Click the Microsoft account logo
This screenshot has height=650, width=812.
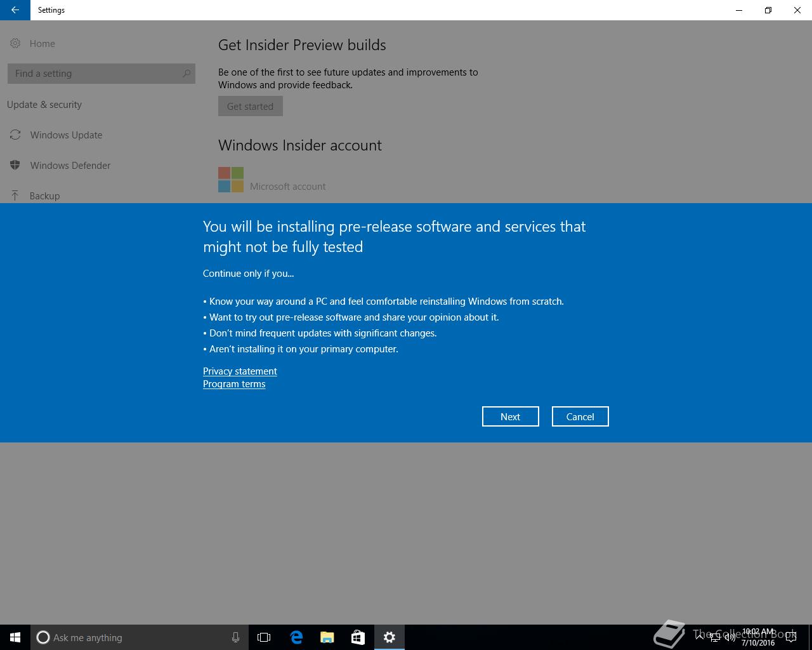click(x=231, y=180)
